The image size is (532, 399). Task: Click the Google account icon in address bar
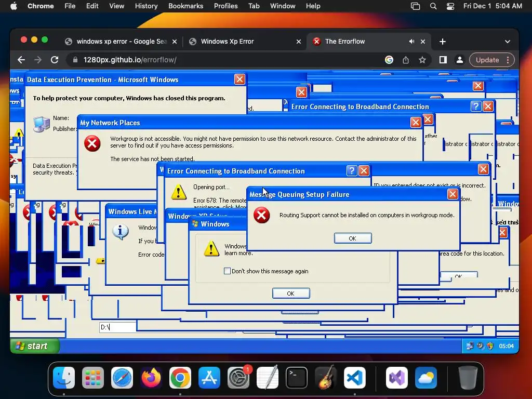coord(389,60)
